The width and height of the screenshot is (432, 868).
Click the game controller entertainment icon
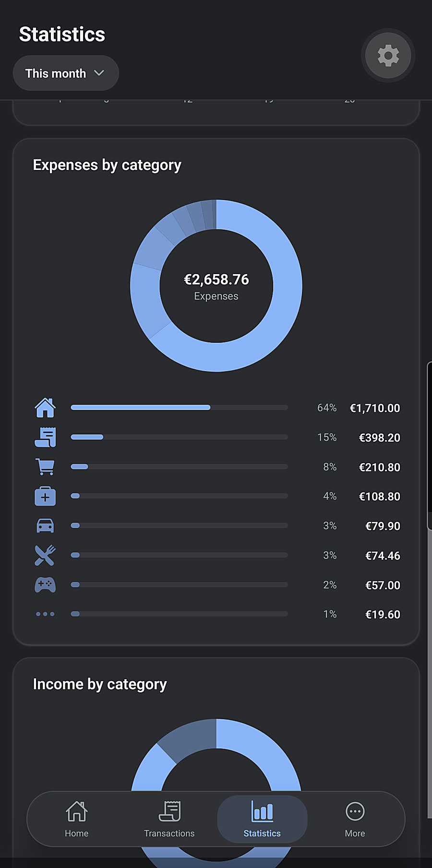45,585
